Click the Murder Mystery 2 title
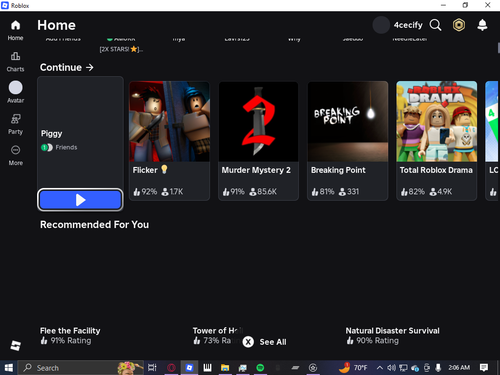500x375 pixels. pyautogui.click(x=256, y=170)
